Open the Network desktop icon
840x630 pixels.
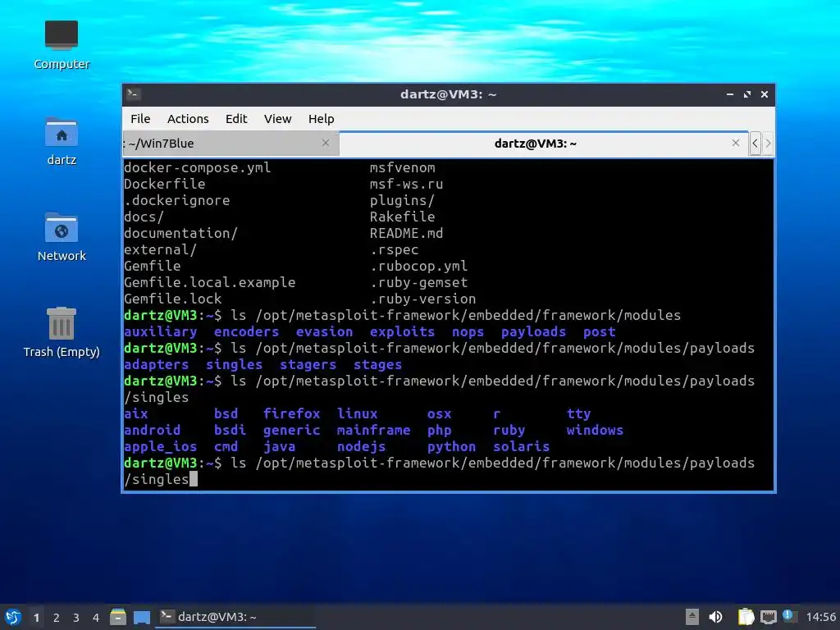coord(61,237)
